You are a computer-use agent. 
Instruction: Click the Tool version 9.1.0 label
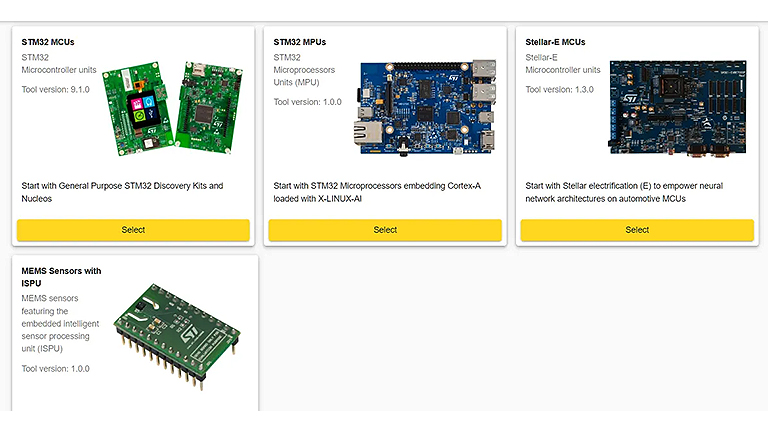[x=56, y=90]
